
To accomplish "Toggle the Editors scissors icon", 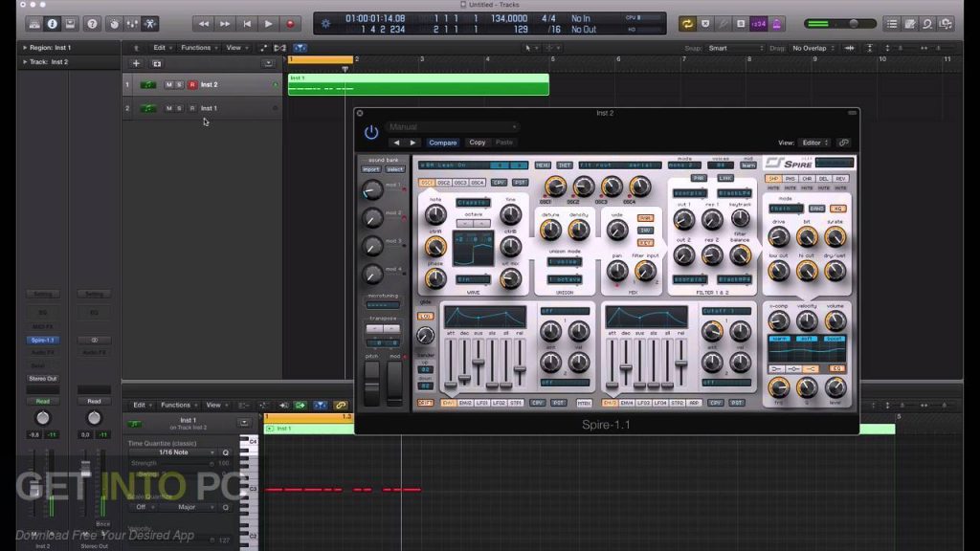I will click(150, 24).
